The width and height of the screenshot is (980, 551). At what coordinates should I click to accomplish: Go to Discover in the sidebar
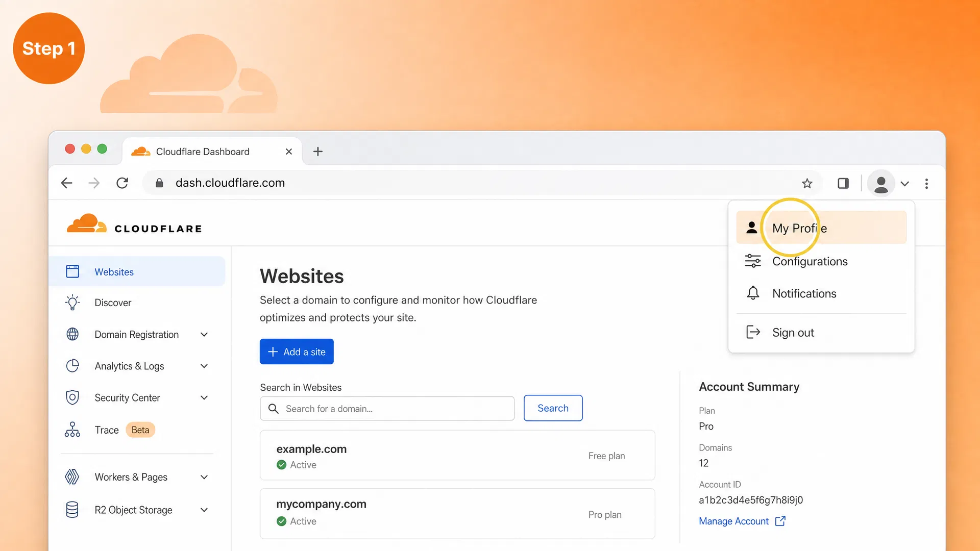point(138,303)
